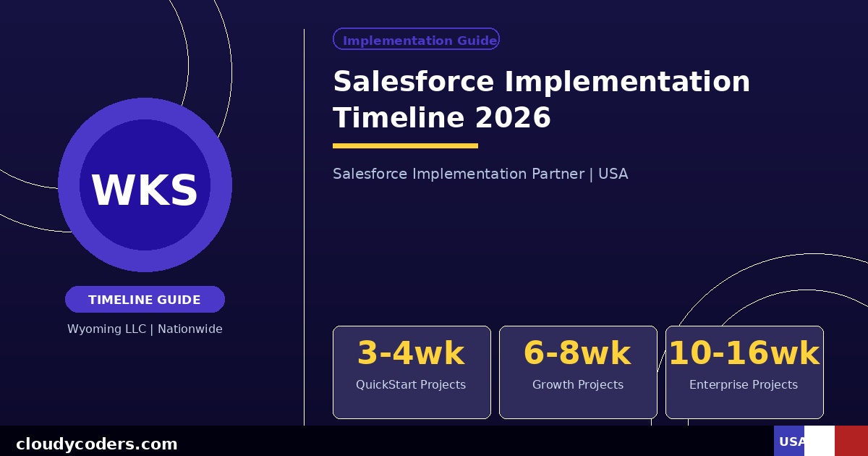Open the cloudycoders.com link
868x456 pixels.
click(x=98, y=443)
